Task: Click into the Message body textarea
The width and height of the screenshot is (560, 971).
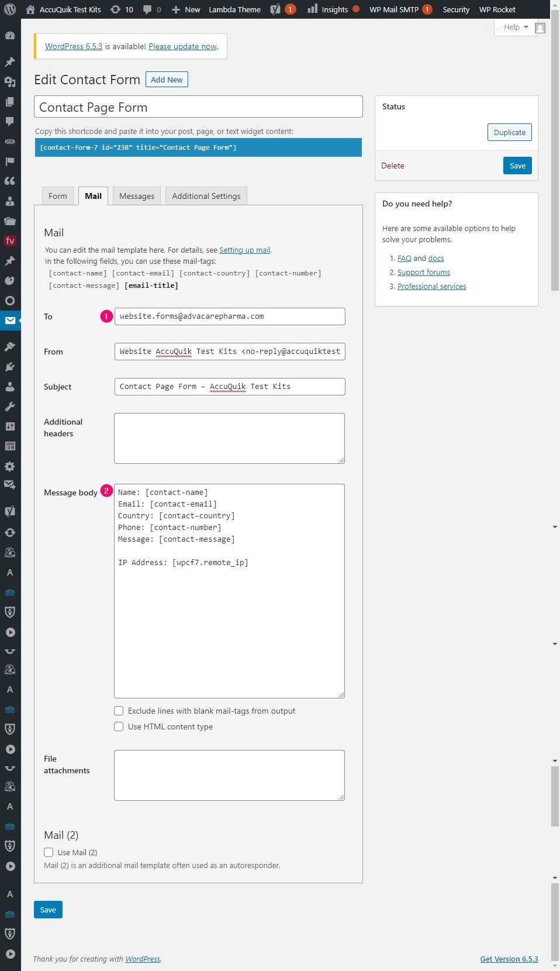Action: [229, 591]
